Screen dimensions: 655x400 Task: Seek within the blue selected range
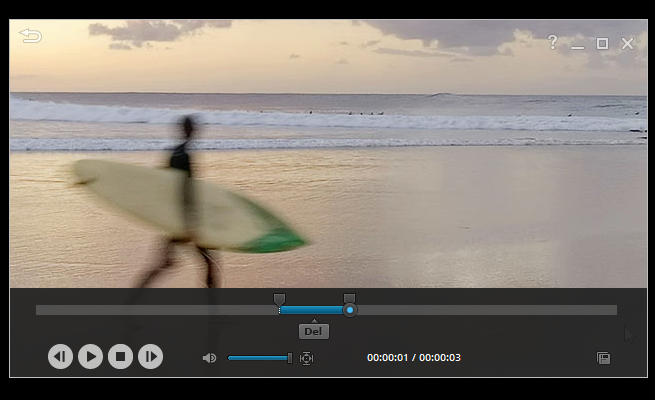tap(312, 310)
